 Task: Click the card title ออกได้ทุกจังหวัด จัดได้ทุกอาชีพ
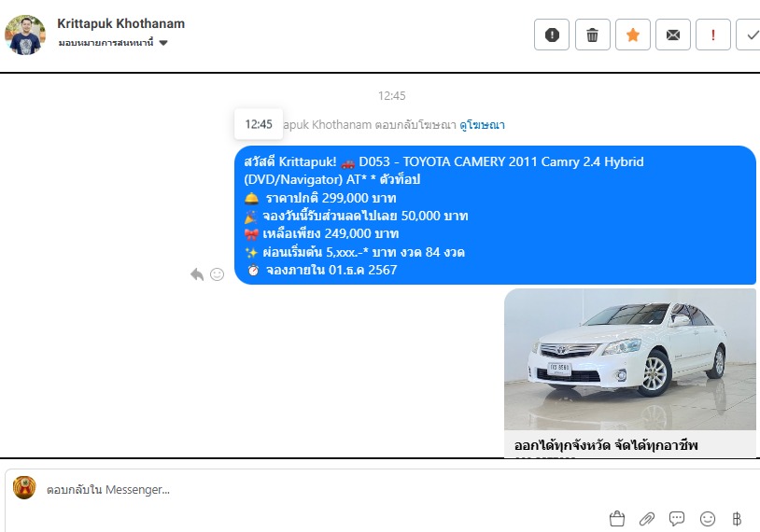click(606, 445)
